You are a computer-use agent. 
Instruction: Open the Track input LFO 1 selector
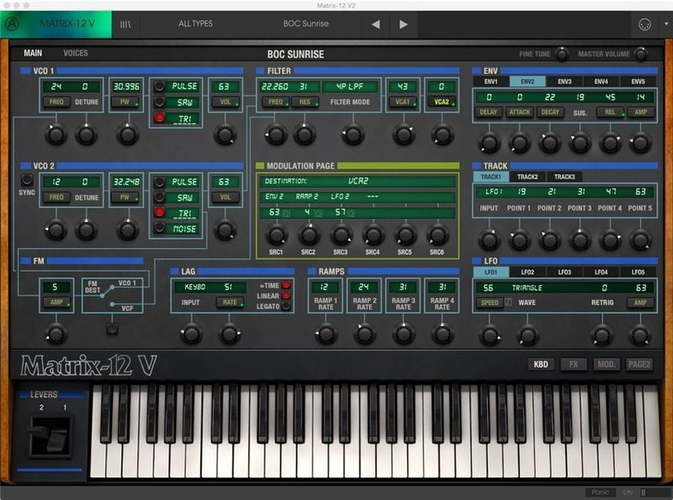coord(493,192)
